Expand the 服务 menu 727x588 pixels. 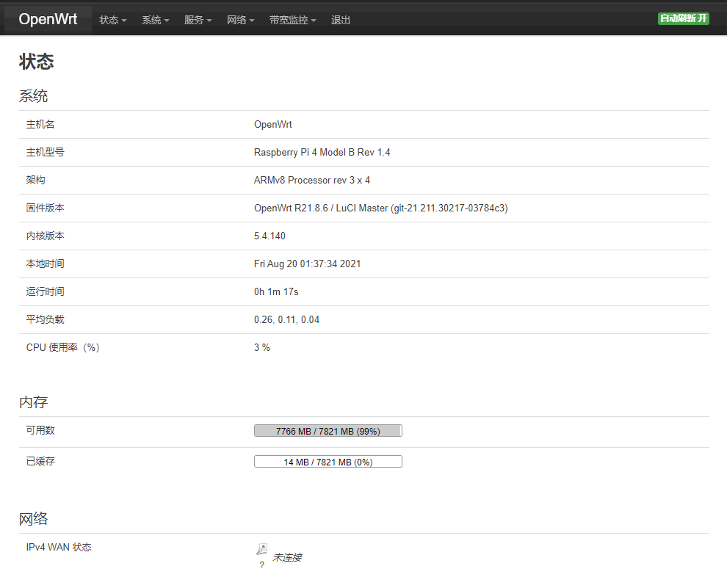[x=198, y=20]
